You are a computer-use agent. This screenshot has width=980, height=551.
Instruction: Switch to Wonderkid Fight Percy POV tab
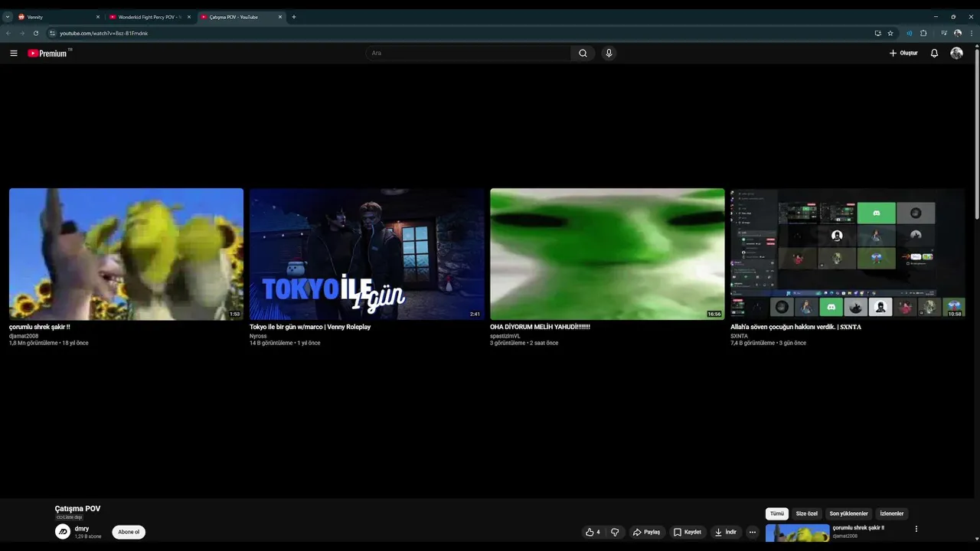point(149,17)
